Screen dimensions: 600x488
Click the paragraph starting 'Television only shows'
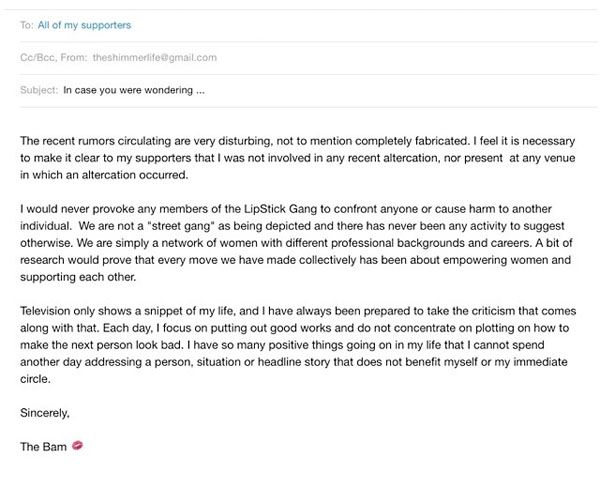coord(298,345)
